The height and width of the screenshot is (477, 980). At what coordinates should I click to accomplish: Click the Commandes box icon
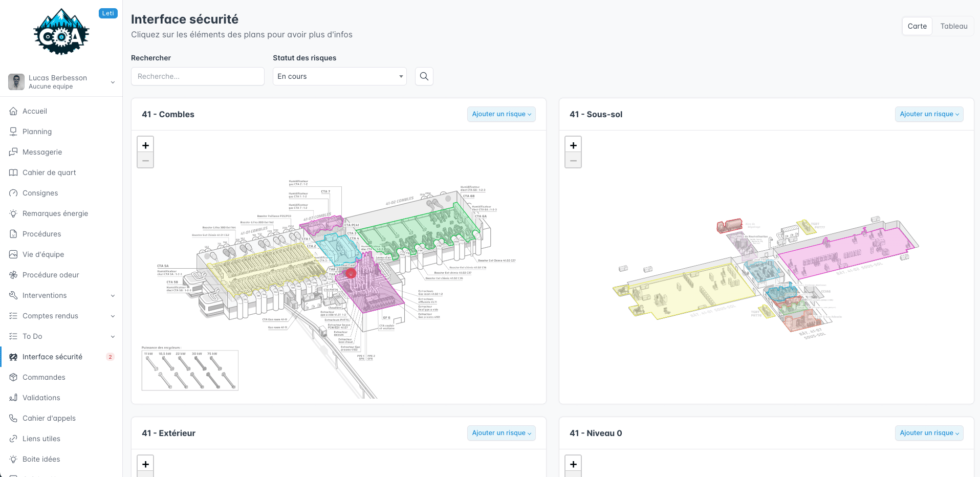coord(13,377)
